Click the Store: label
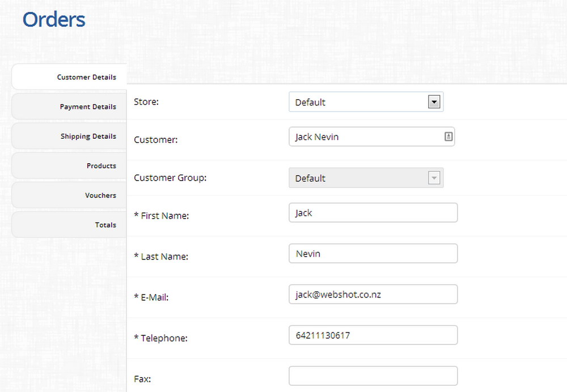The height and width of the screenshot is (392, 567). [146, 102]
